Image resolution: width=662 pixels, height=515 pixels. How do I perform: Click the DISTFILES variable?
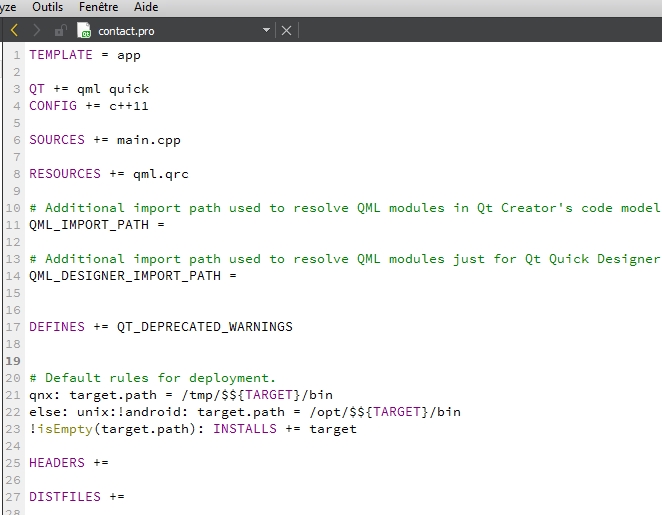tap(65, 497)
